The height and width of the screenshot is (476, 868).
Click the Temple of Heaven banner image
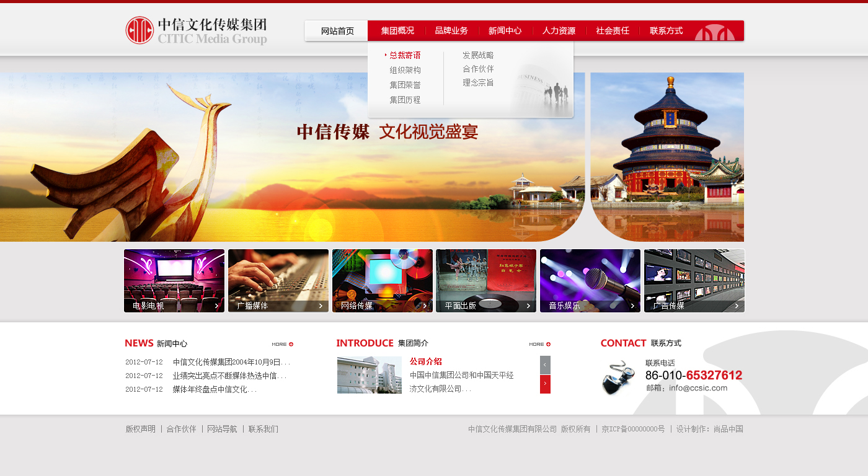pos(667,157)
